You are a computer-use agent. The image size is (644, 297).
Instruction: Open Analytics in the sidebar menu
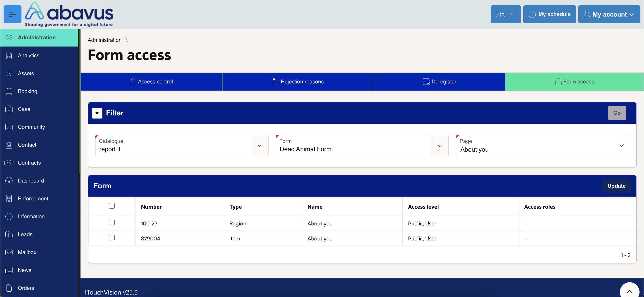point(39,55)
